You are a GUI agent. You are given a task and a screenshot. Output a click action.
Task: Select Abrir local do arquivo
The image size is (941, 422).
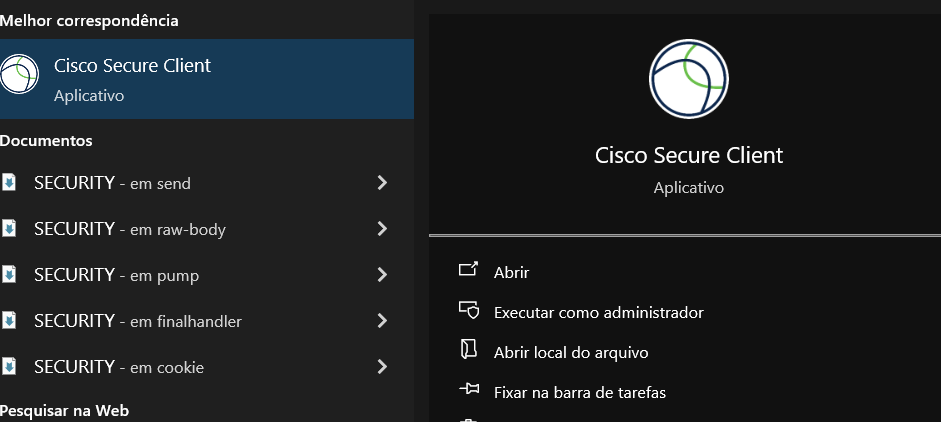click(x=571, y=352)
